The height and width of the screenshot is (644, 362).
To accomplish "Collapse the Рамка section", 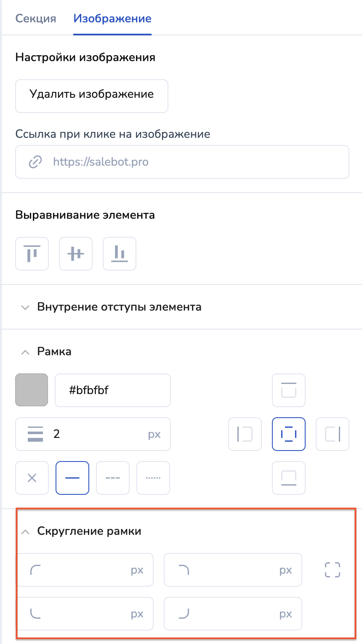I will 25,352.
